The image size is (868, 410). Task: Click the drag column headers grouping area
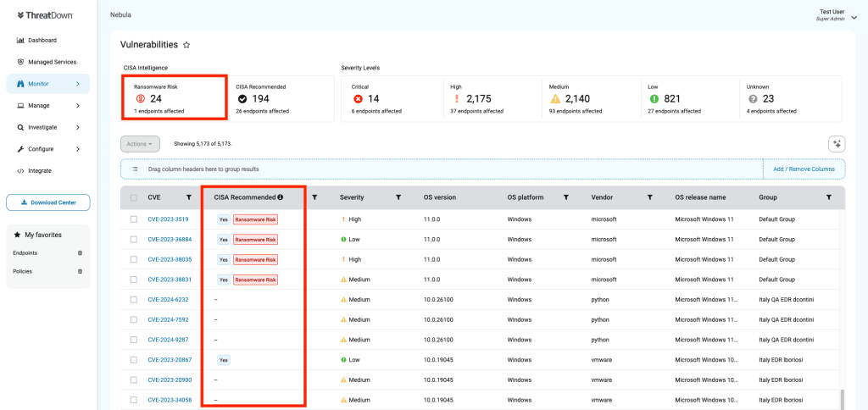tap(442, 169)
